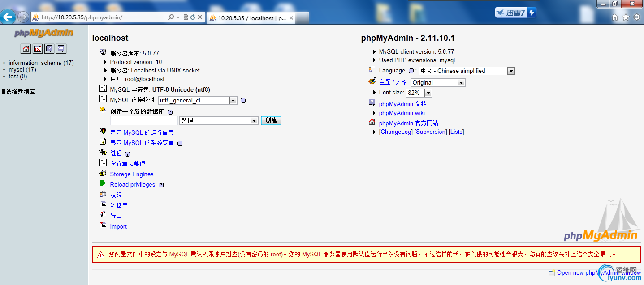Image resolution: width=644 pixels, height=285 pixels.
Task: Open phpMyAdmin documentation icon in the sidebar
Action: (x=49, y=49)
